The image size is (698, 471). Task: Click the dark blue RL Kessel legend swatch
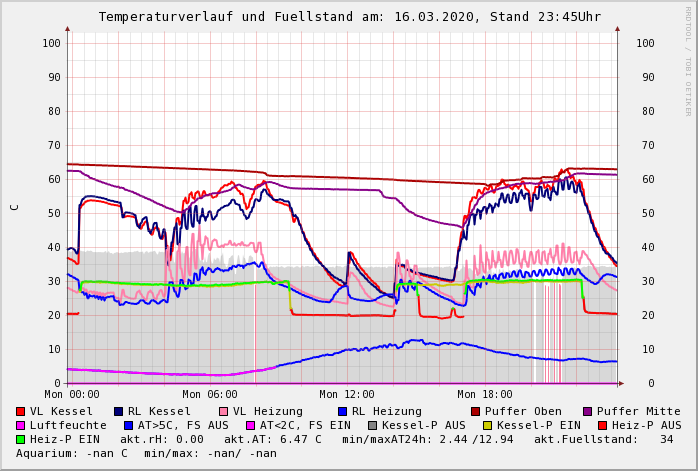click(119, 411)
